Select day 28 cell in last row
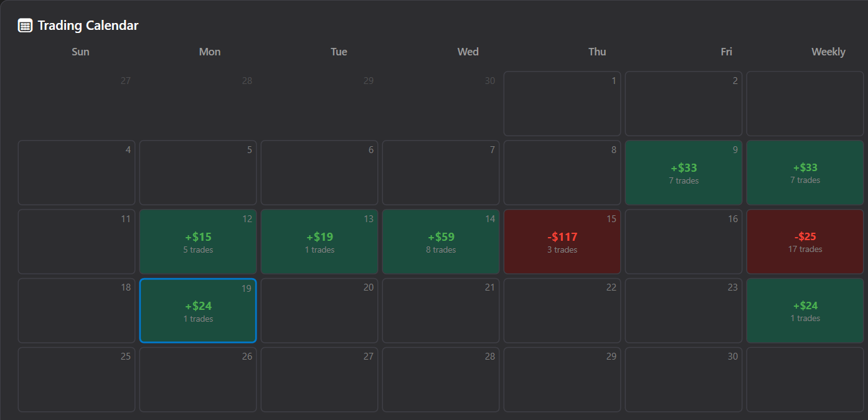The height and width of the screenshot is (420, 868). (441, 380)
